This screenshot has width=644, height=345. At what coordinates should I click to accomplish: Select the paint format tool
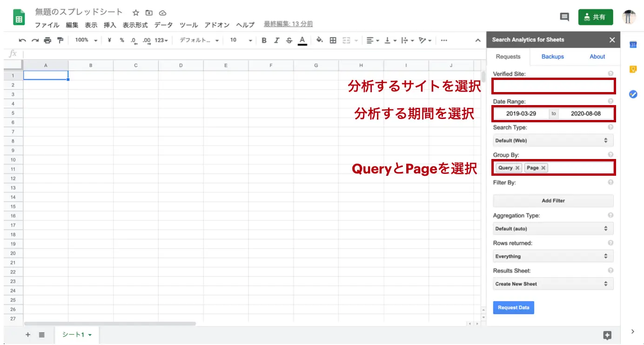60,40
